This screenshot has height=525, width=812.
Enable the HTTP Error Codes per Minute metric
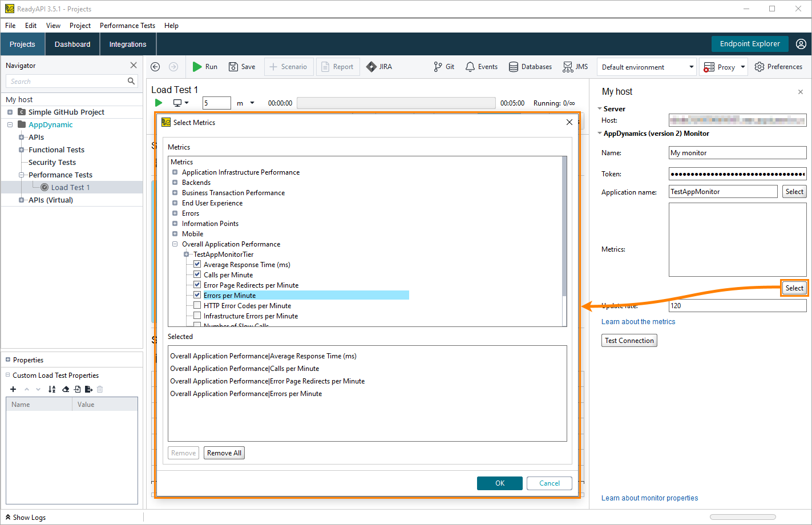(x=197, y=305)
